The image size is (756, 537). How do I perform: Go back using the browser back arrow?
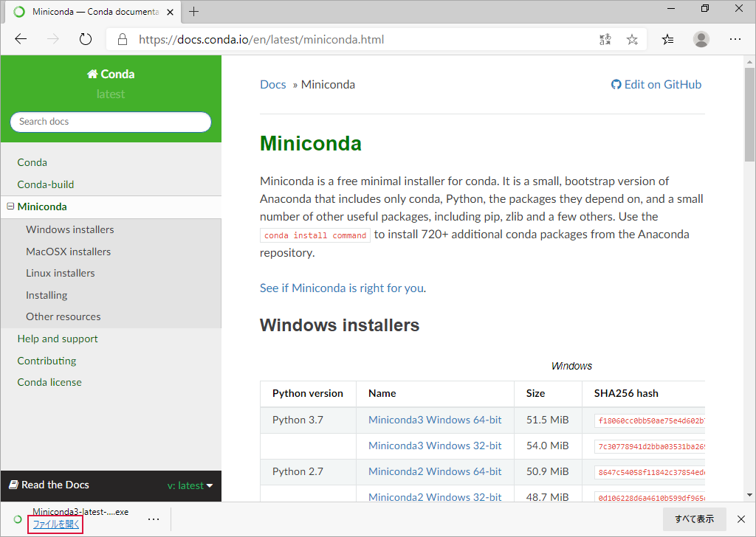(21, 40)
